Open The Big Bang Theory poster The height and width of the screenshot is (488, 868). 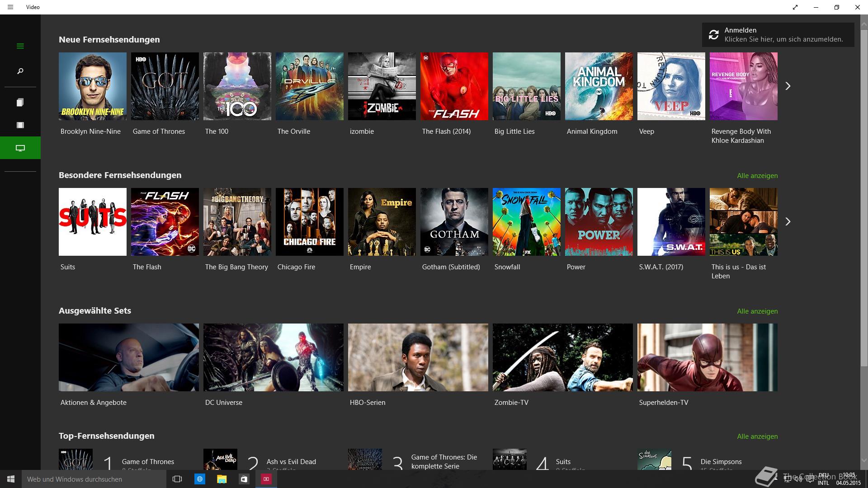click(237, 222)
